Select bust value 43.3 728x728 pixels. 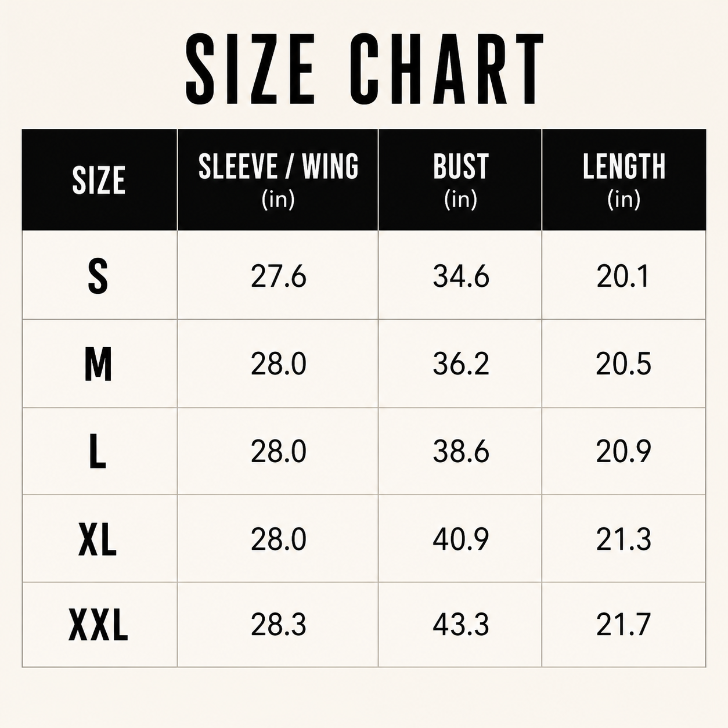pos(461,625)
